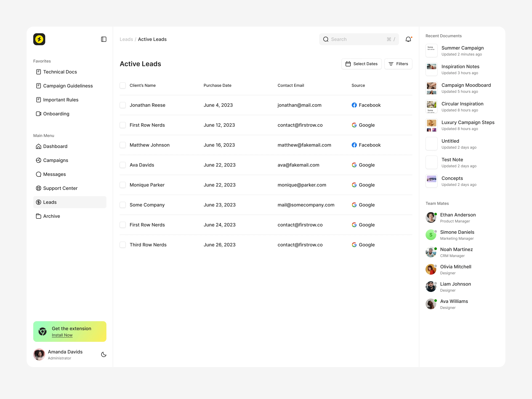This screenshot has height=399, width=532.
Task: Open the Filters dropdown
Action: pyautogui.click(x=398, y=64)
